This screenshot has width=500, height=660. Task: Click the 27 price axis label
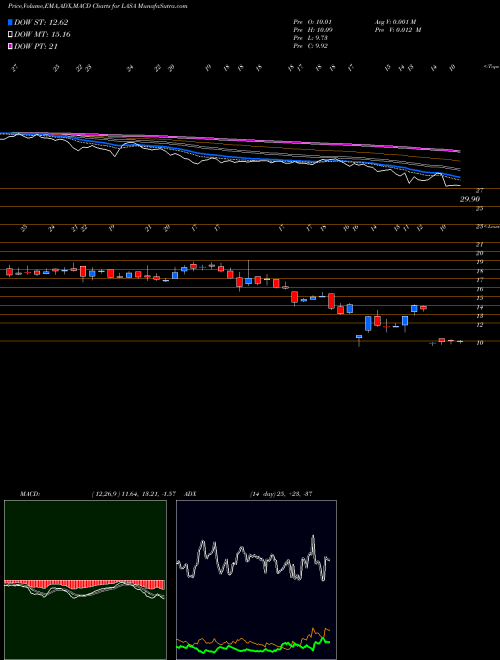[480, 191]
